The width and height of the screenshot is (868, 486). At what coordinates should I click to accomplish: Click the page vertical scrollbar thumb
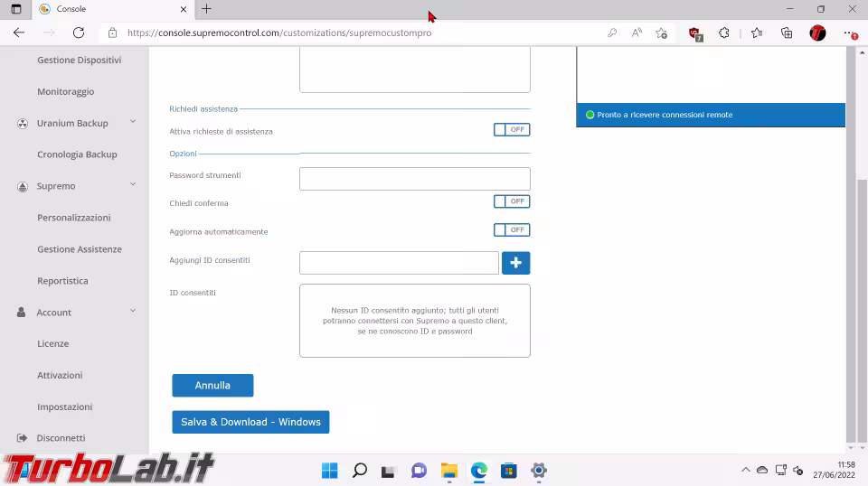point(862,310)
